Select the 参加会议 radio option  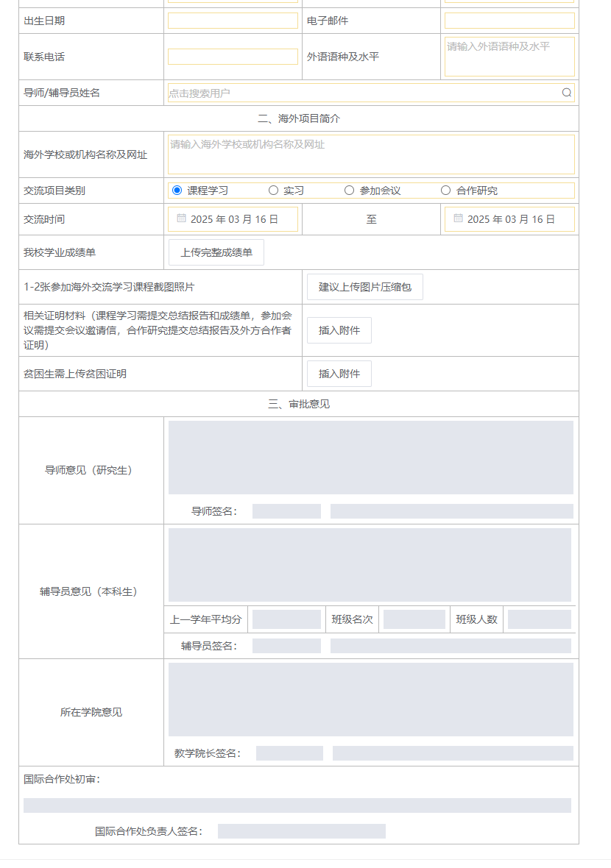point(350,191)
